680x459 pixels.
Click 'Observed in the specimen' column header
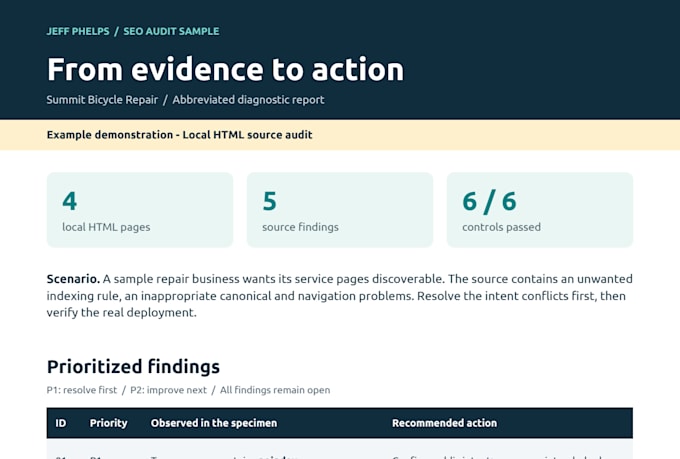coord(214,423)
